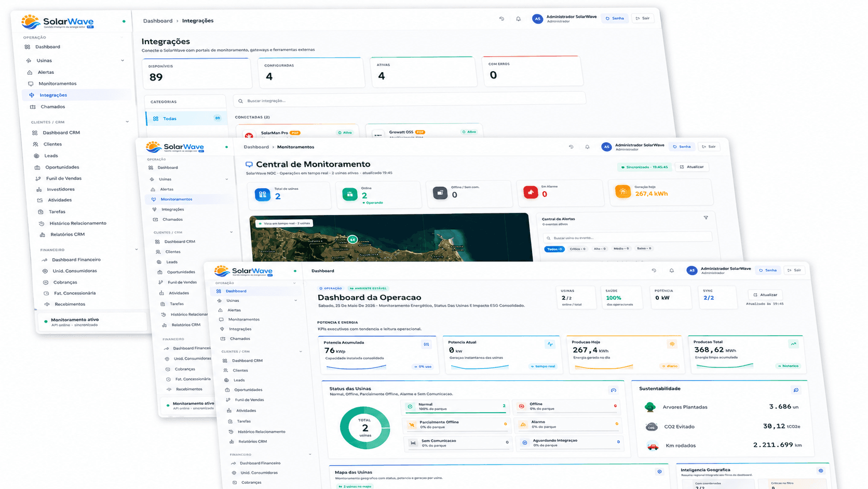Open Monitoramentos item in the Monitoramentos window sidebar
Image resolution: width=868 pixels, height=489 pixels.
pyautogui.click(x=188, y=199)
